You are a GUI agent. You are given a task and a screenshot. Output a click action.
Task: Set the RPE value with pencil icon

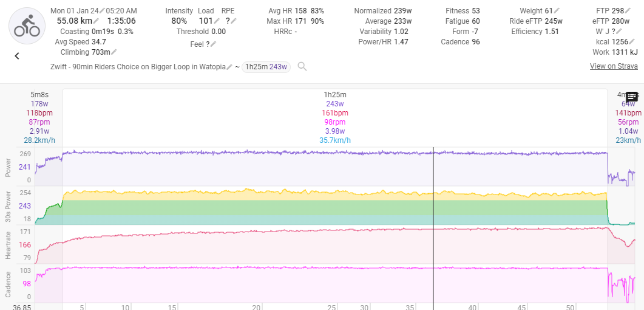(x=234, y=21)
